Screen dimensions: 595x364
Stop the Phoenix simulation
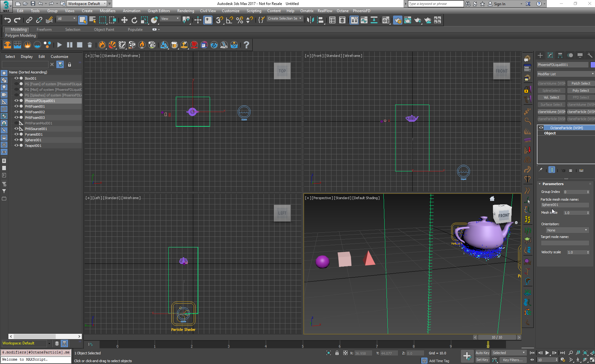pyautogui.click(x=80, y=45)
